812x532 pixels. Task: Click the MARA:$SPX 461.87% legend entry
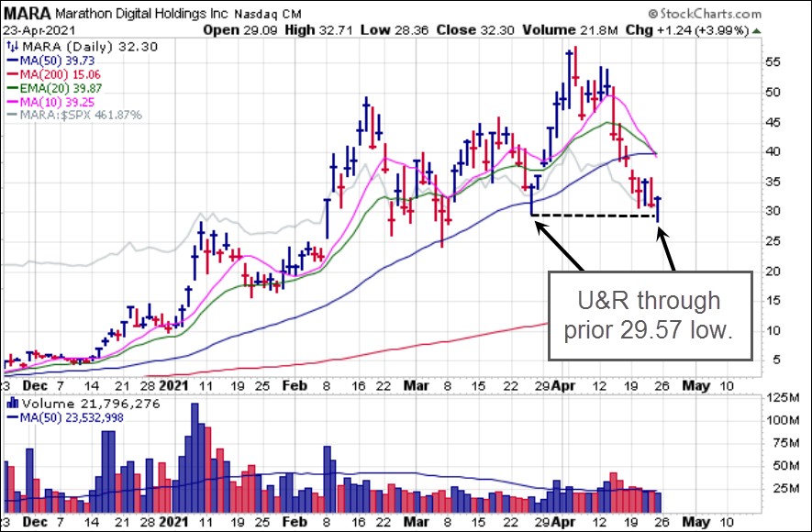point(81,116)
